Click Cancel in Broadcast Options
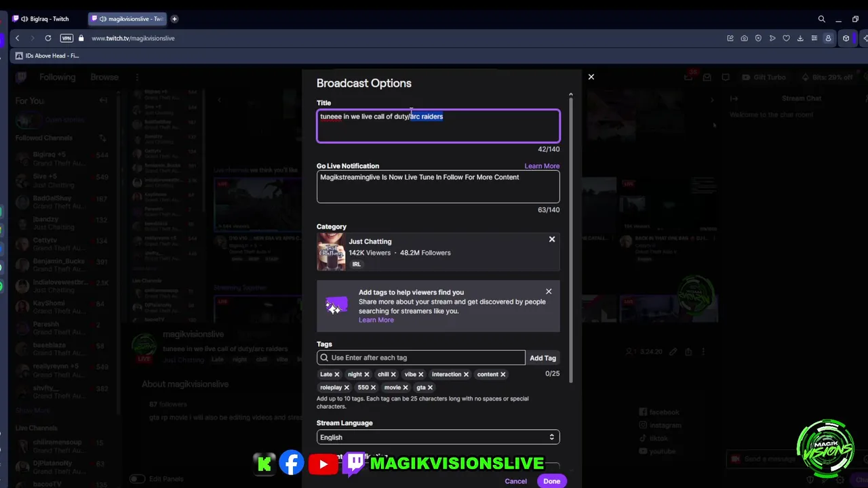Viewport: 868px width, 488px height. tap(515, 481)
